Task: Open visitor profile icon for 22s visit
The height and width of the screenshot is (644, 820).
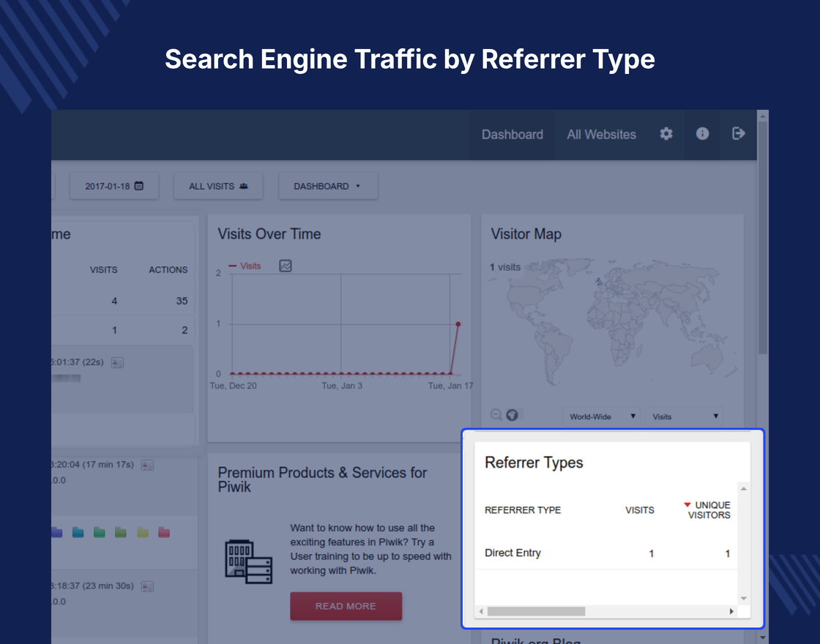Action: click(118, 362)
